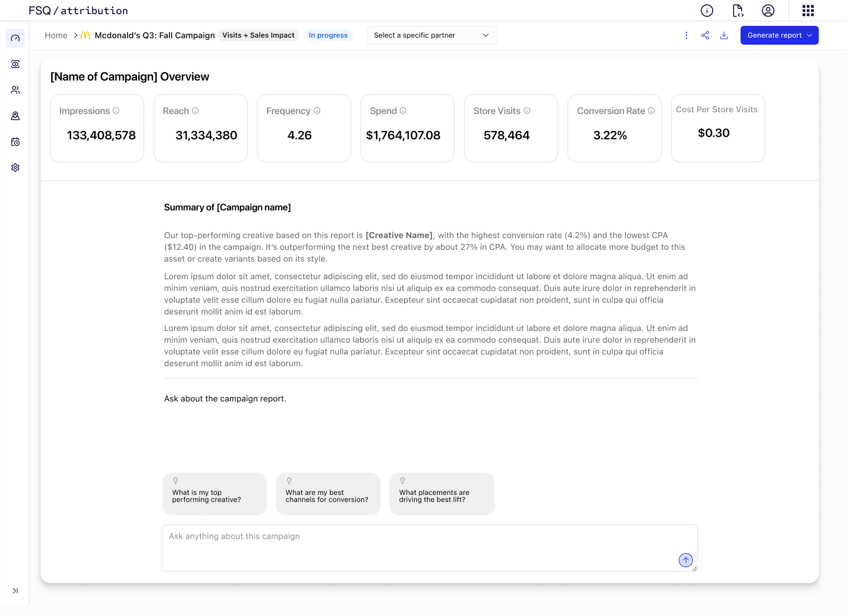This screenshot has height=616, width=847.
Task: Open the apps grid icon
Action: pyautogui.click(x=808, y=11)
